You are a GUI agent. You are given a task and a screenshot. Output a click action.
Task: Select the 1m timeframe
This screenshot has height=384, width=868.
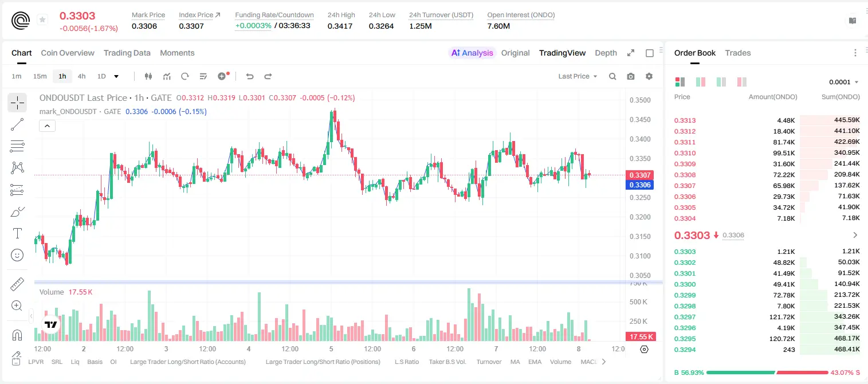pos(17,76)
